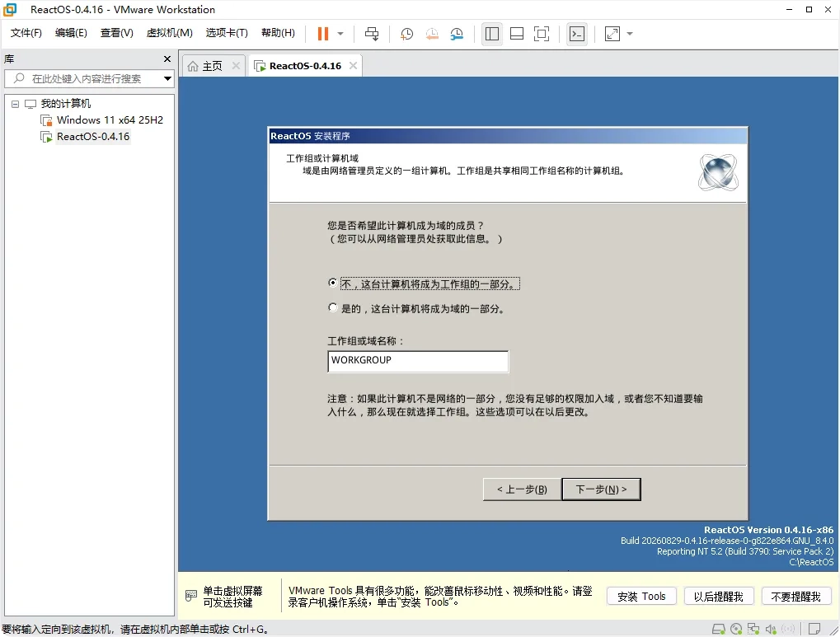The image size is (840, 637).
Task: Toggle the library sidebar view
Action: pos(492,34)
